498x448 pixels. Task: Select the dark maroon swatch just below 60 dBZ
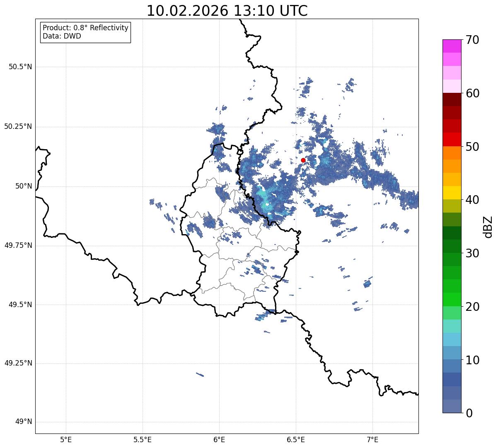pos(452,99)
